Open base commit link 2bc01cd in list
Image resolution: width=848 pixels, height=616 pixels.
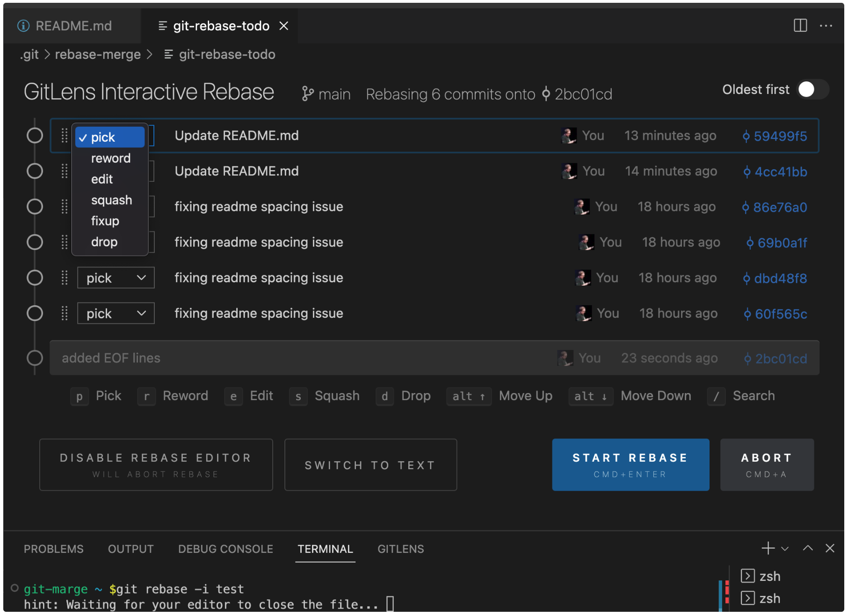point(776,358)
